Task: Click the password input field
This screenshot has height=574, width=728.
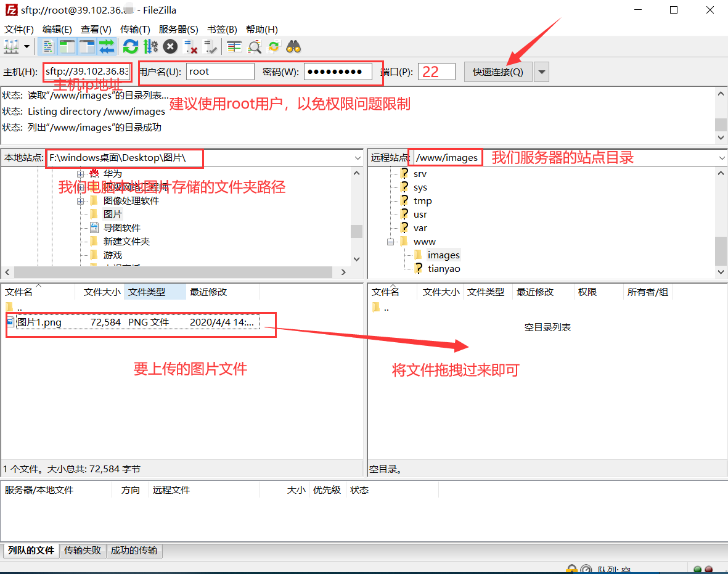Action: [338, 72]
